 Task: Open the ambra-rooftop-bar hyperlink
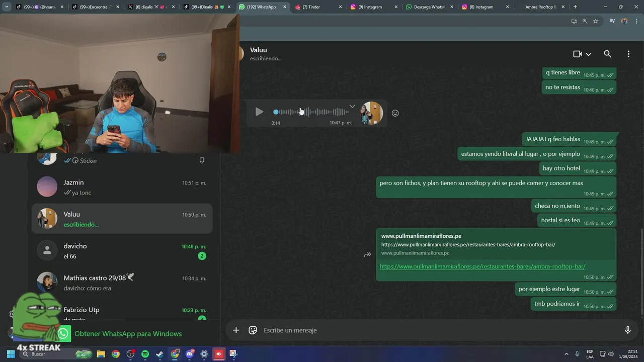(482, 266)
